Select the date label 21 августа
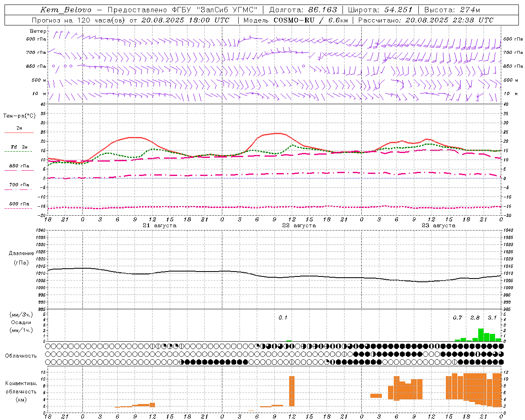The height and width of the screenshot is (420, 525). [160, 226]
